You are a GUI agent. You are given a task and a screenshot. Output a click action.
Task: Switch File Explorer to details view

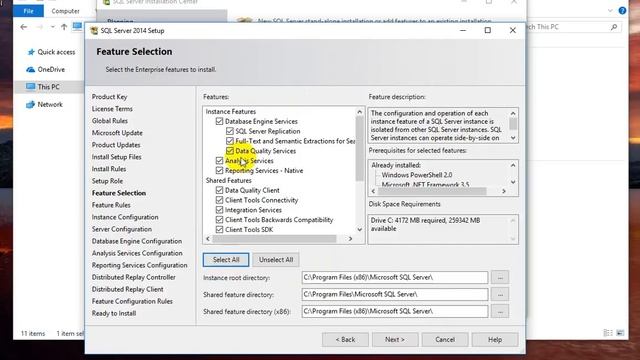point(608,333)
